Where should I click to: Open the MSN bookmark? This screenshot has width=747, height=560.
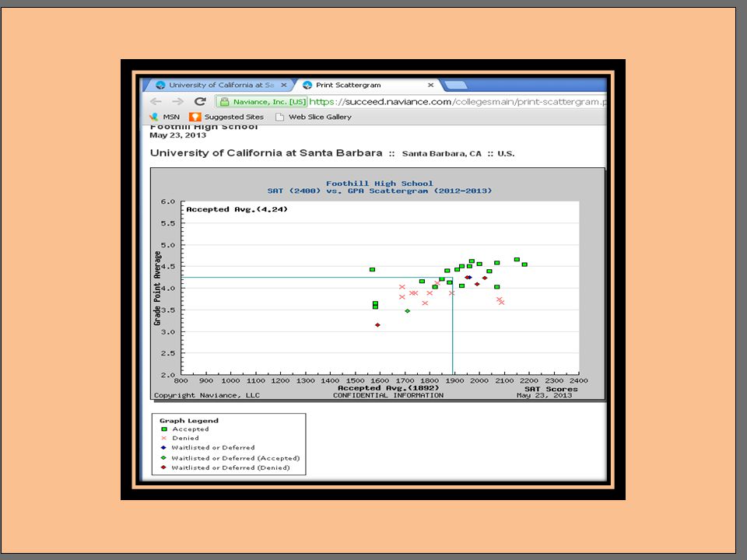coord(165,117)
